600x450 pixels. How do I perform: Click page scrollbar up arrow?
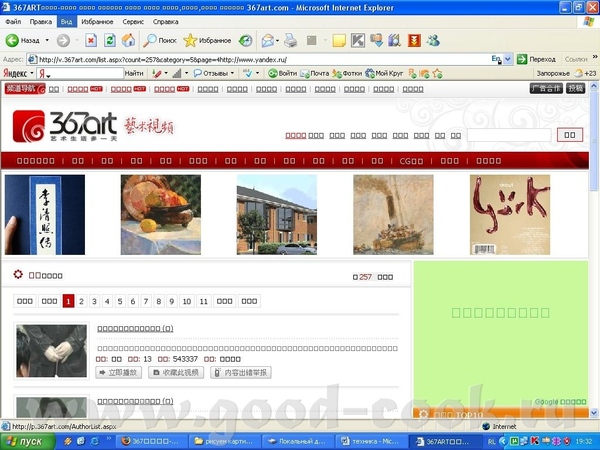pos(594,86)
